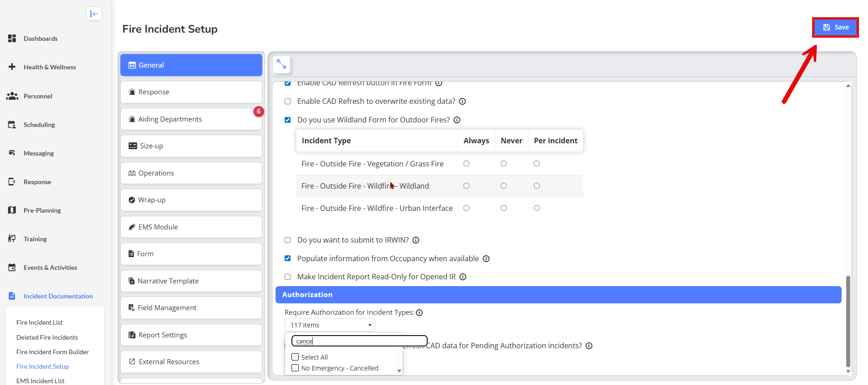Click info icon next to IRWIN option
Screen dimensions: 868x385
click(x=416, y=240)
